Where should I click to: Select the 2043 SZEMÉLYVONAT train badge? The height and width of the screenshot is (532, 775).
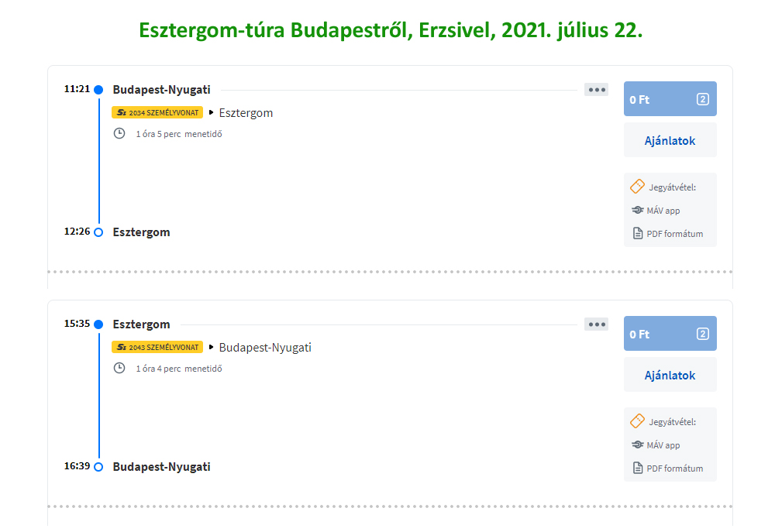point(157,348)
